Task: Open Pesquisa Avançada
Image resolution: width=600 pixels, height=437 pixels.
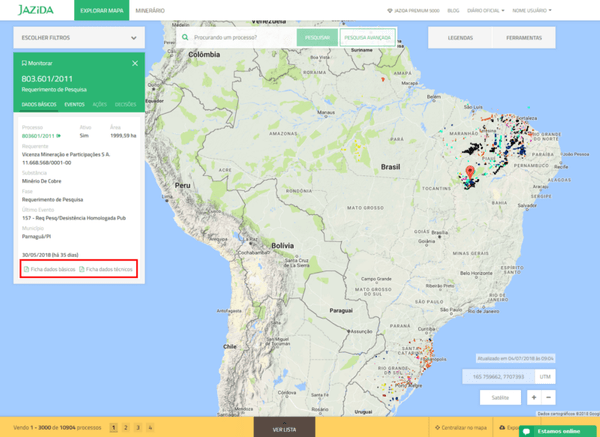Action: point(368,37)
